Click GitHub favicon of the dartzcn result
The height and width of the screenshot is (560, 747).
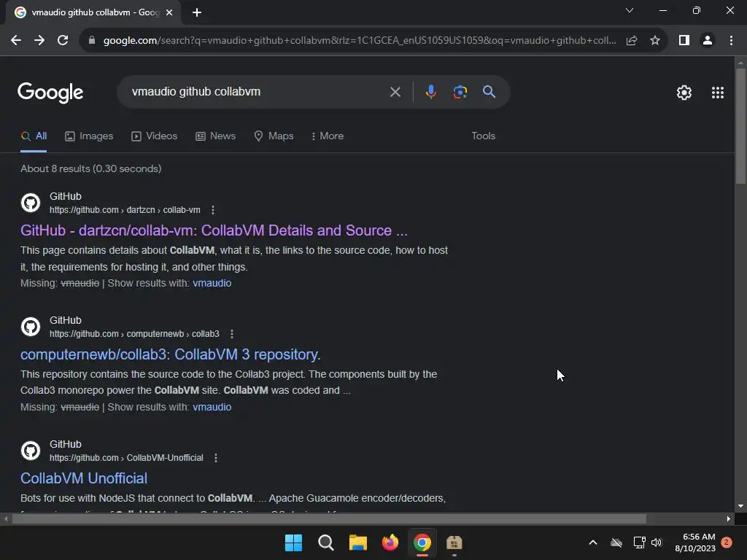pos(31,203)
